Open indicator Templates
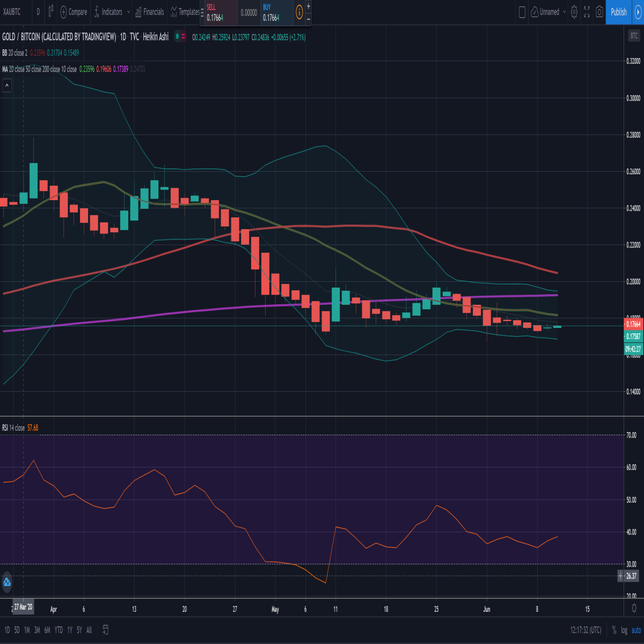Screen dimensions: 644x644 click(185, 12)
